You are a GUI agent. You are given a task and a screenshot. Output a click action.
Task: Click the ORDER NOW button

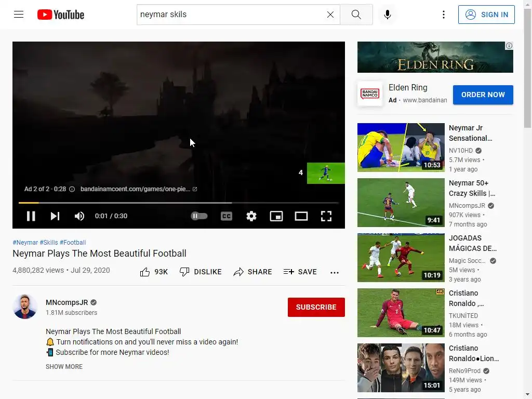483,95
